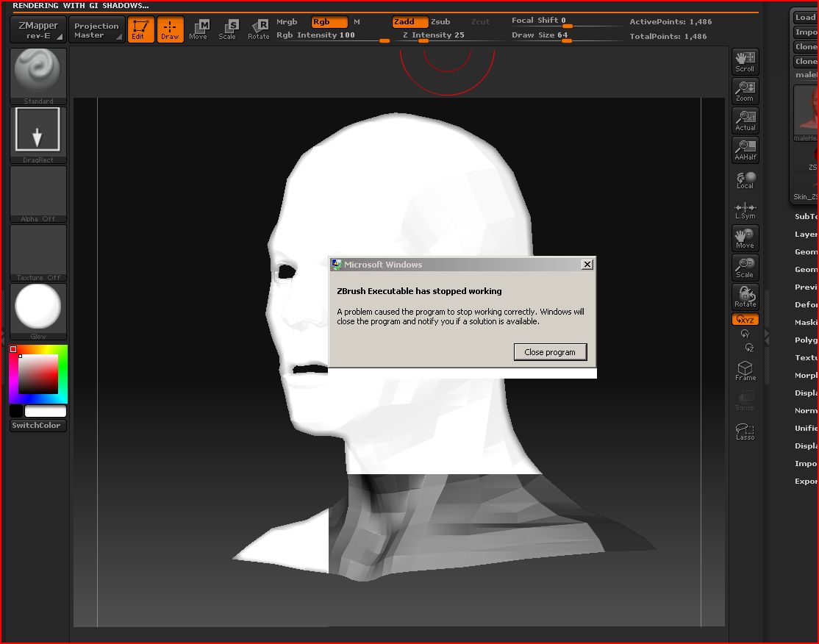Viewport: 819px width, 644px height.
Task: Select the Move gizmo in the top shelf
Action: click(x=199, y=29)
